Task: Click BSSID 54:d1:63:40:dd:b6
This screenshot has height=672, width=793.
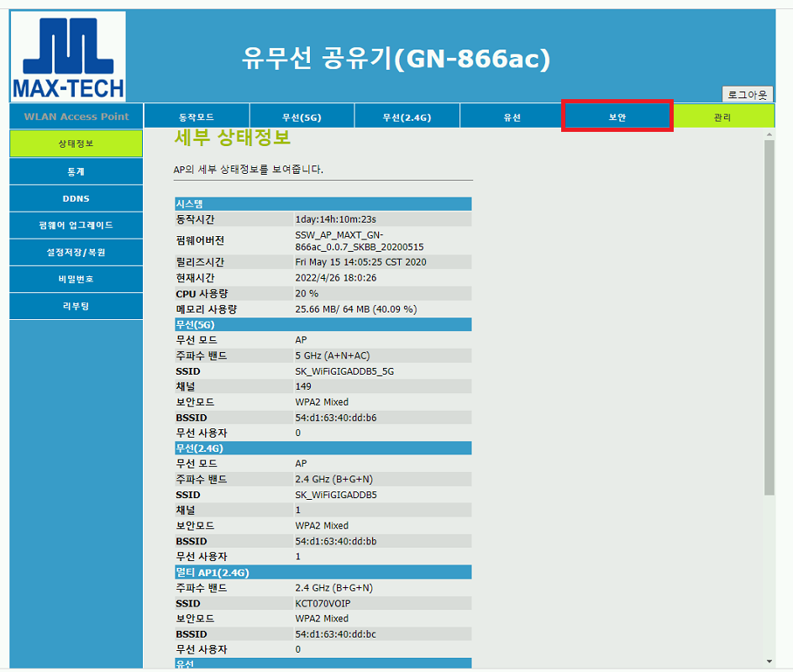Action: click(336, 417)
